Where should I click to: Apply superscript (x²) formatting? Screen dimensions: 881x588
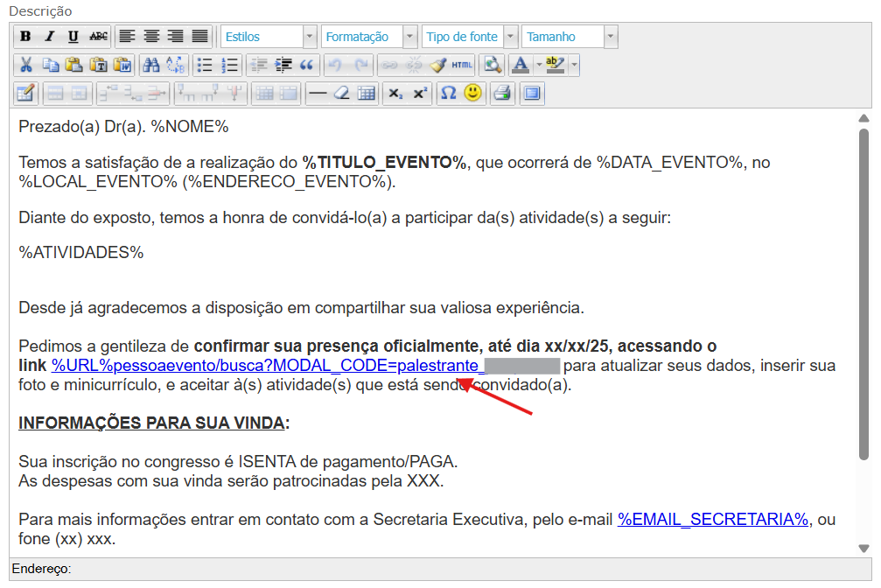click(x=420, y=93)
